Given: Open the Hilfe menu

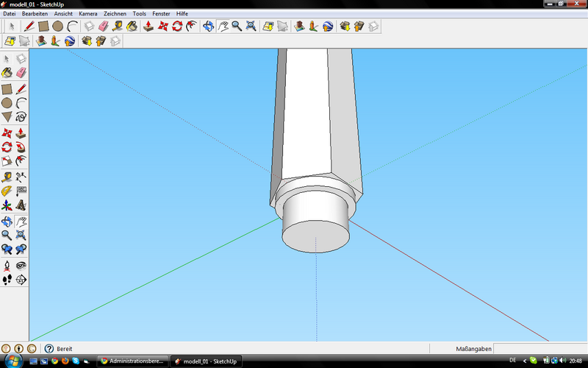Looking at the screenshot, I should [x=182, y=13].
